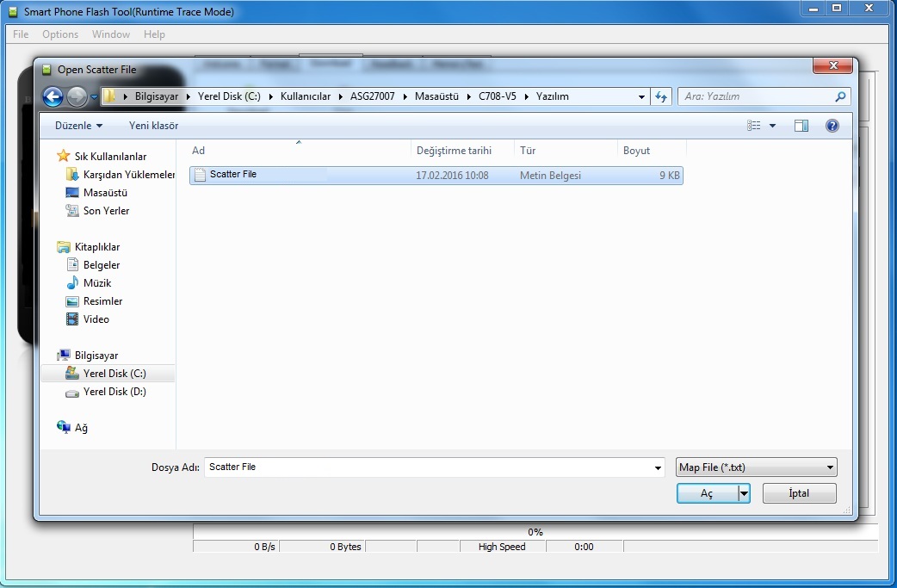Click the Aç open button
The width and height of the screenshot is (897, 588).
coord(707,493)
